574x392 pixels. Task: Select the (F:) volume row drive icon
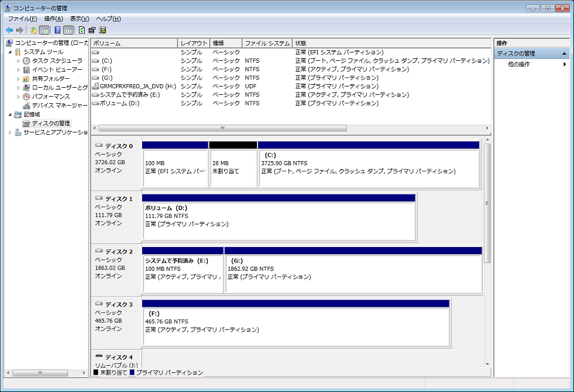96,69
